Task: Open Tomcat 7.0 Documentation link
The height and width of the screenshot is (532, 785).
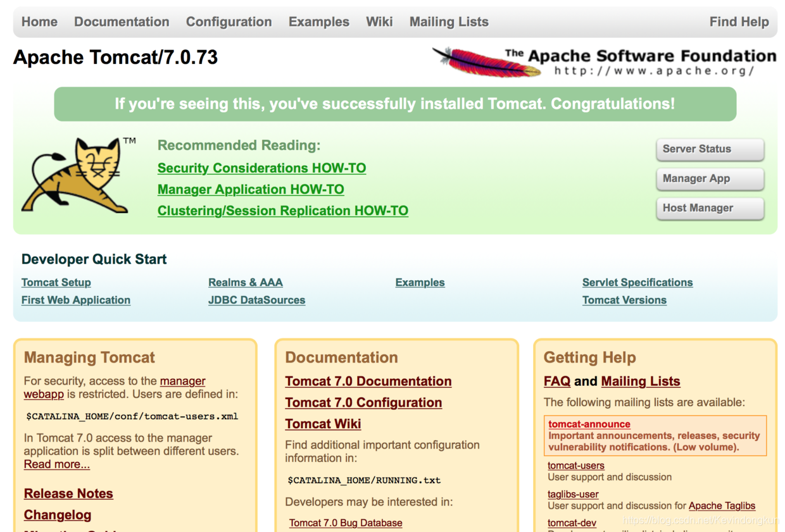Action: pos(368,381)
